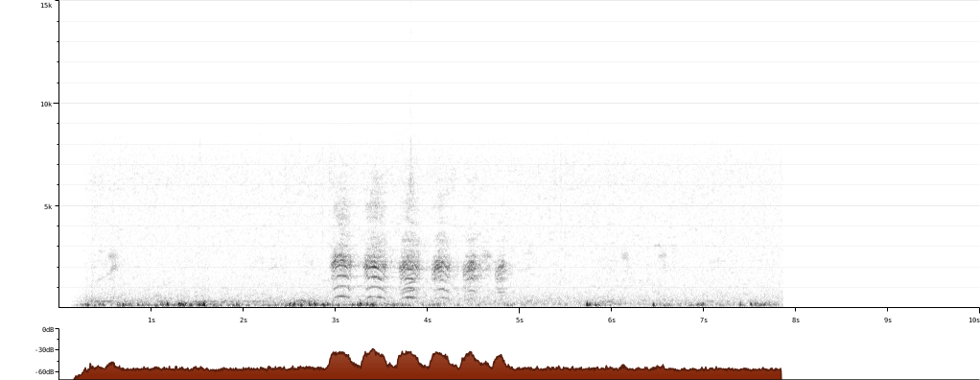Viewport: 980px width, 380px height.
Task: Click the 10k frequency axis label
Action: (x=46, y=104)
